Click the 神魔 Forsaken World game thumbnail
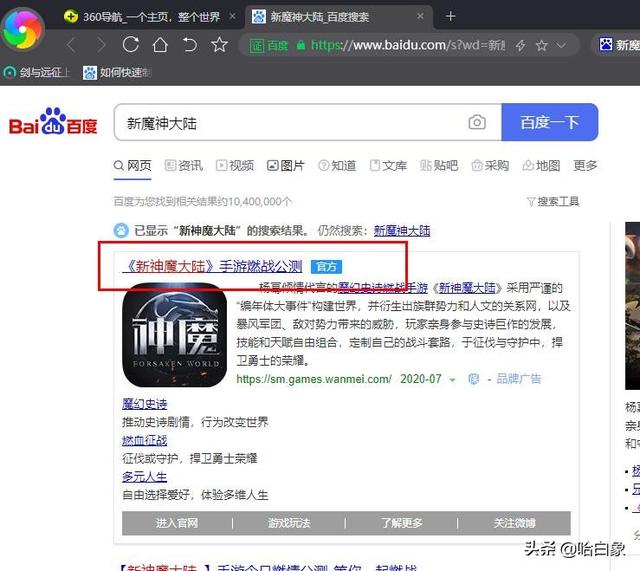Viewport: 640px width, 571px height. pos(175,335)
